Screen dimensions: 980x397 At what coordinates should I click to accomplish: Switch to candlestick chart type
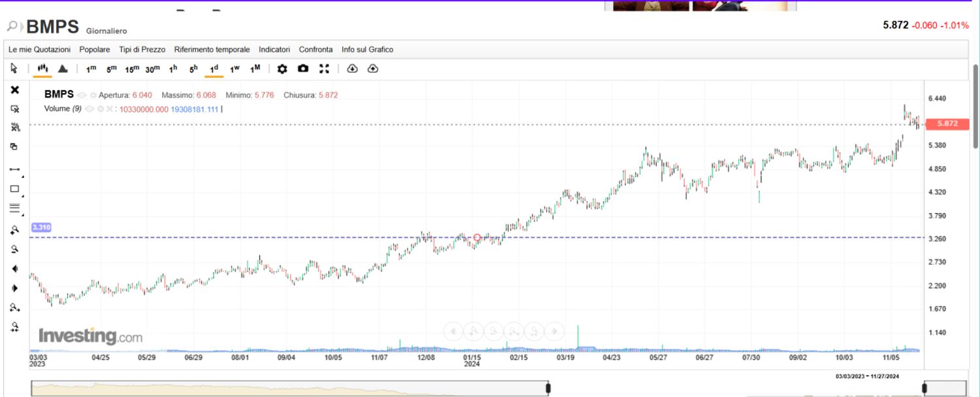pyautogui.click(x=43, y=68)
